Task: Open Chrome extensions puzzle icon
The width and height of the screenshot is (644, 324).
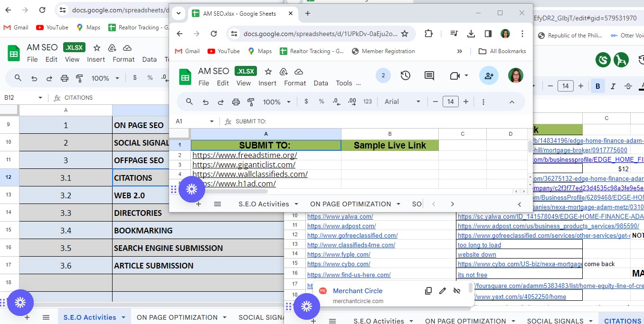Action: point(428,34)
